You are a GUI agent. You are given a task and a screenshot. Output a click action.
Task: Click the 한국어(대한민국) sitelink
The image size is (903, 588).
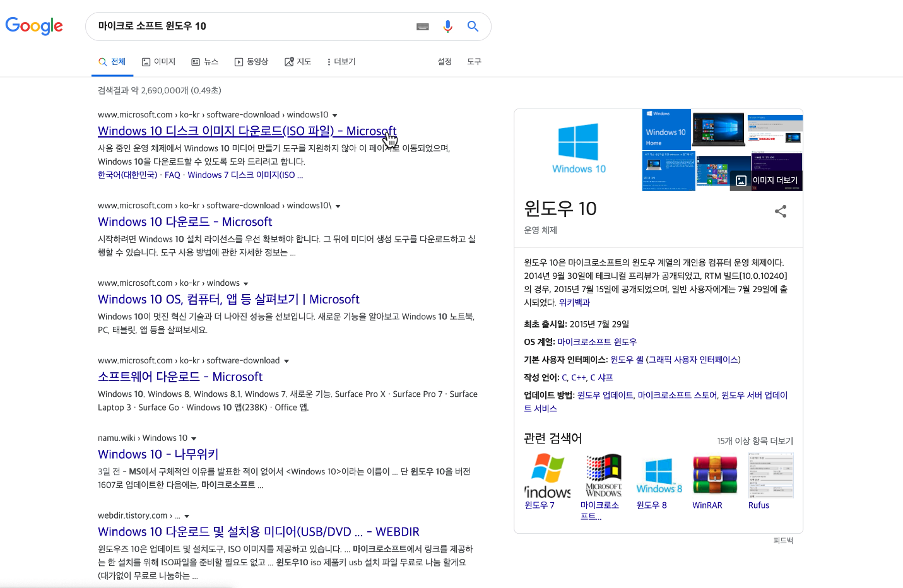pyautogui.click(x=127, y=175)
